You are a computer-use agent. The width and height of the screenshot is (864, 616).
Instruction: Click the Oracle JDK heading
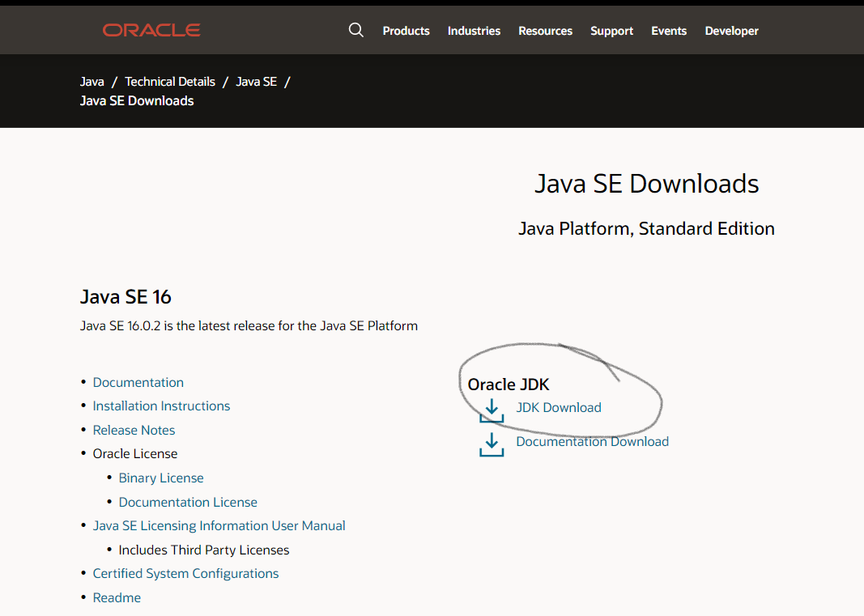click(x=509, y=384)
